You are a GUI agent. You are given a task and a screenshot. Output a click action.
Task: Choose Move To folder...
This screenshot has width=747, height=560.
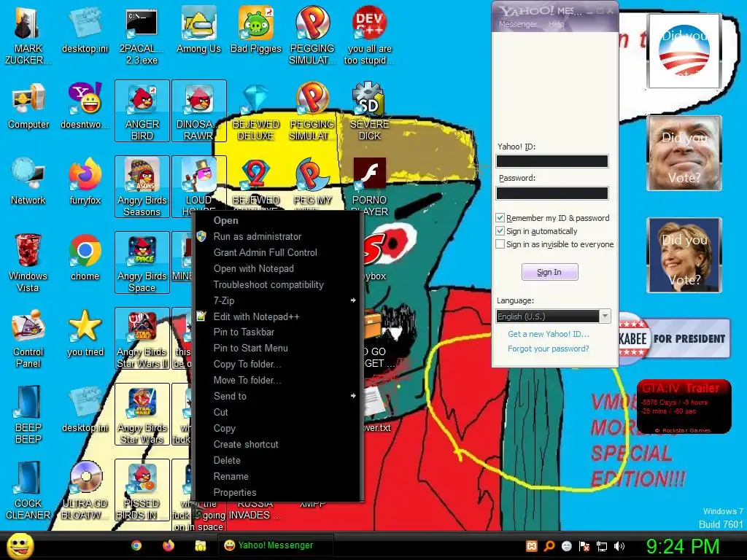point(278,380)
